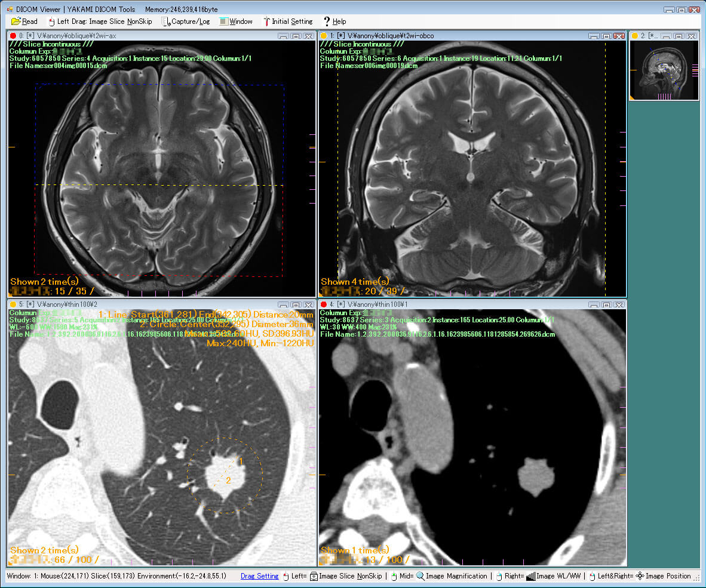Click the Image Slice NonSkip status icon
Image resolution: width=706 pixels, height=588 pixels.
click(x=314, y=576)
